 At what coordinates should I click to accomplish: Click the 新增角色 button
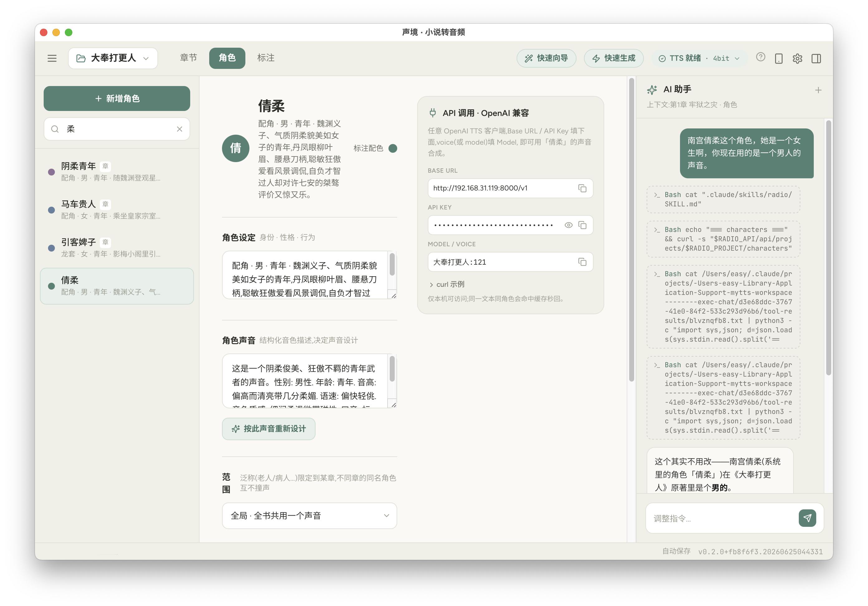[117, 98]
